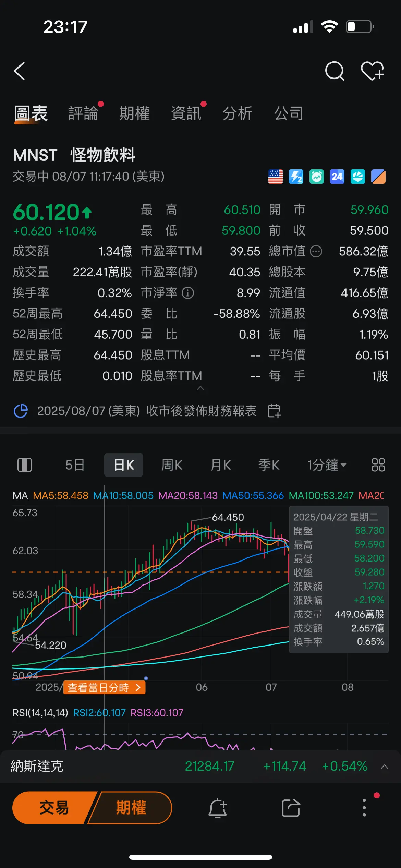Open market cap more info icon
Screen dimensions: 401x868
point(316,252)
